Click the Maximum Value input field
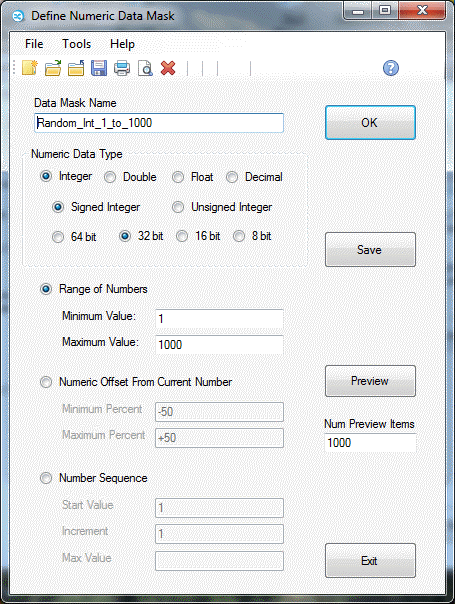Screen dimensions: 455x604 [x=219, y=344]
